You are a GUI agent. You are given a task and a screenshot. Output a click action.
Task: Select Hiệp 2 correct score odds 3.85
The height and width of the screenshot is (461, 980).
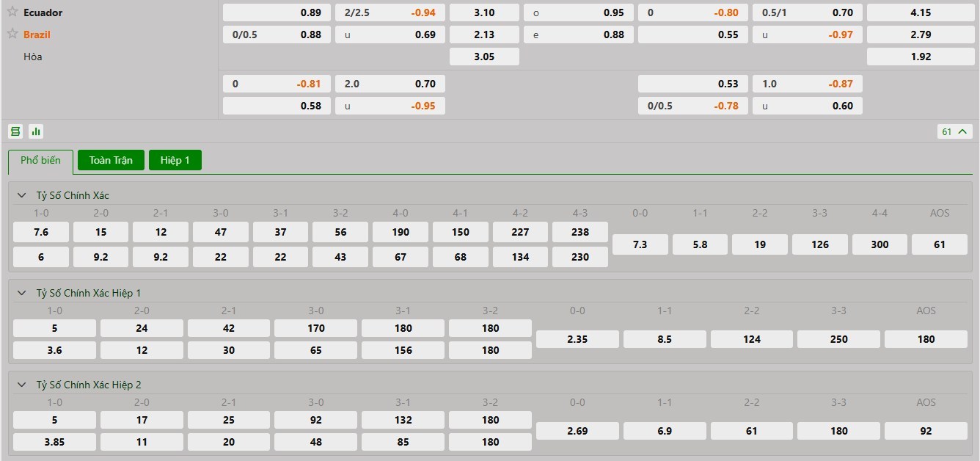54,442
